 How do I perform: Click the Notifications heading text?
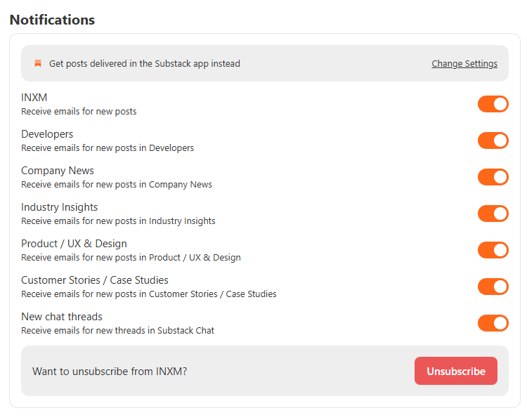pyautogui.click(x=52, y=20)
